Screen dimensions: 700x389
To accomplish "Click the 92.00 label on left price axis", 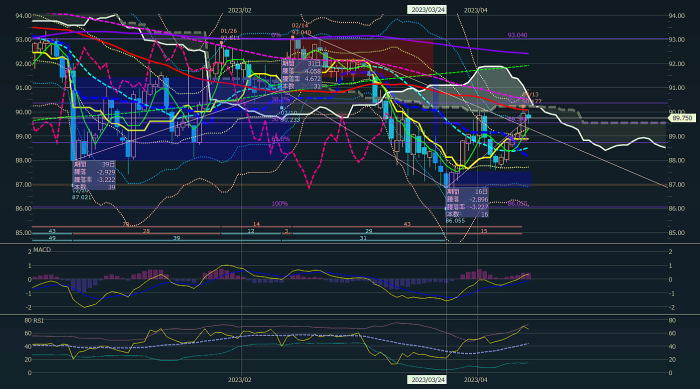I will (x=23, y=64).
